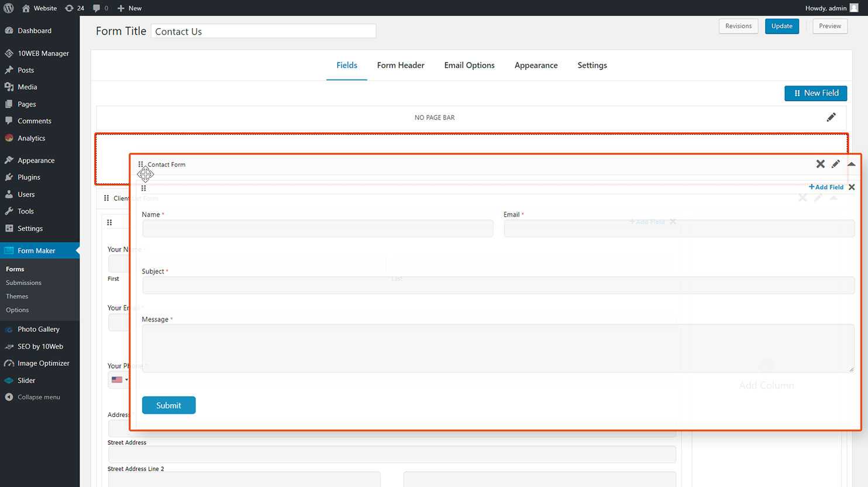Open Form Maker in the sidebar
This screenshot has height=487, width=868.
point(40,251)
